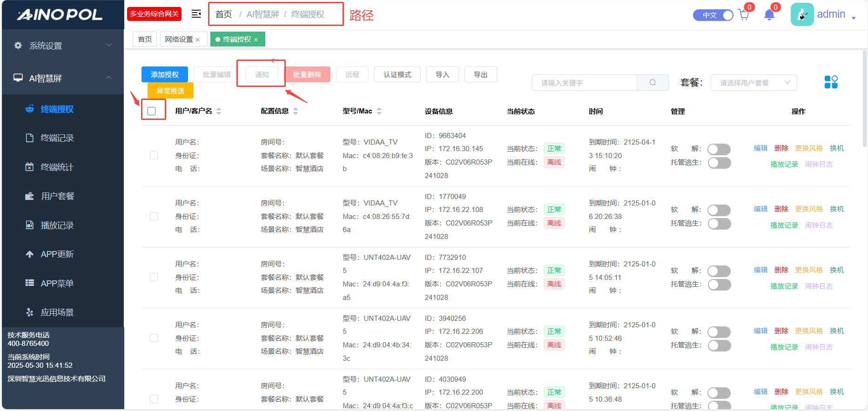Collapse the AI智慧屏 sidebar menu
Image resolution: width=868 pixels, height=411 pixels.
(x=62, y=78)
